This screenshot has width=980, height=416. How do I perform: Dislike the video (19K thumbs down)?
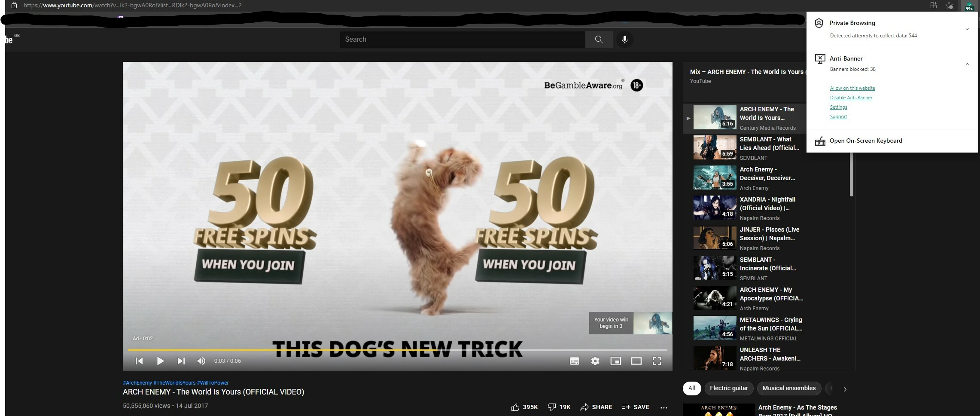tap(559, 407)
